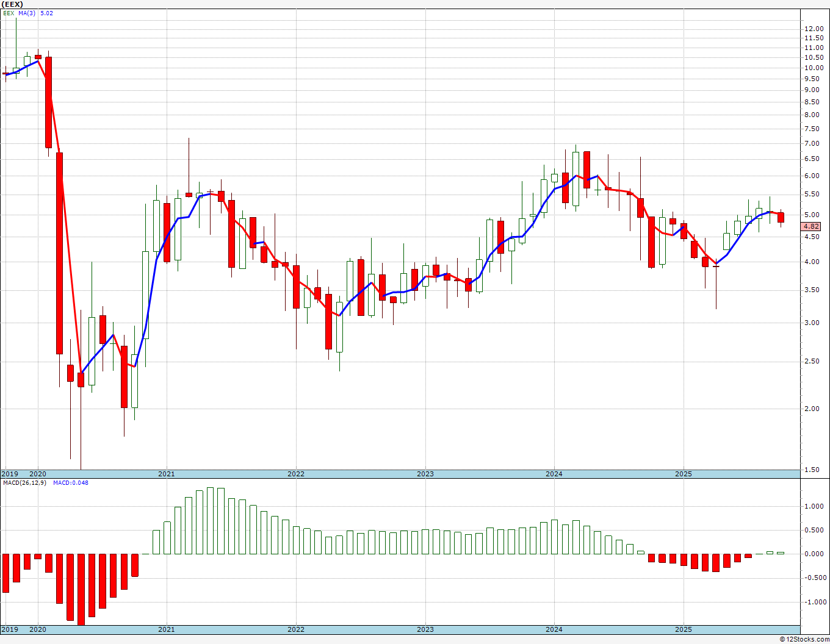Select the 2.00 price axis label
Image resolution: width=830 pixels, height=644 pixels.
pyautogui.click(x=813, y=409)
